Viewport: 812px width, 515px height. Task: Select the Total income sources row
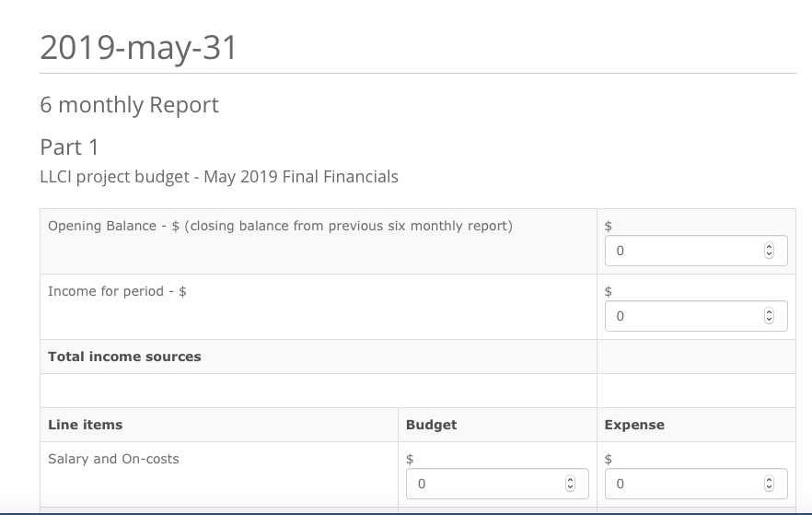124,357
